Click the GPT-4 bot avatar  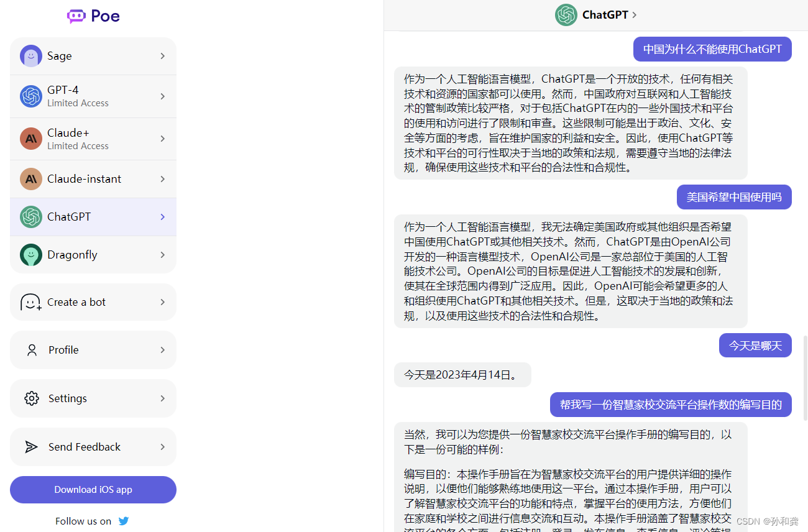pos(31,96)
